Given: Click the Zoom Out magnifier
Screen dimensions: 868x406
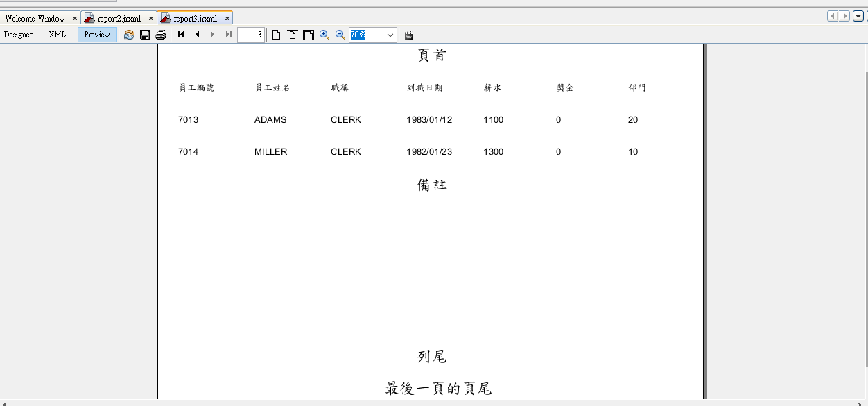Looking at the screenshot, I should [x=340, y=35].
